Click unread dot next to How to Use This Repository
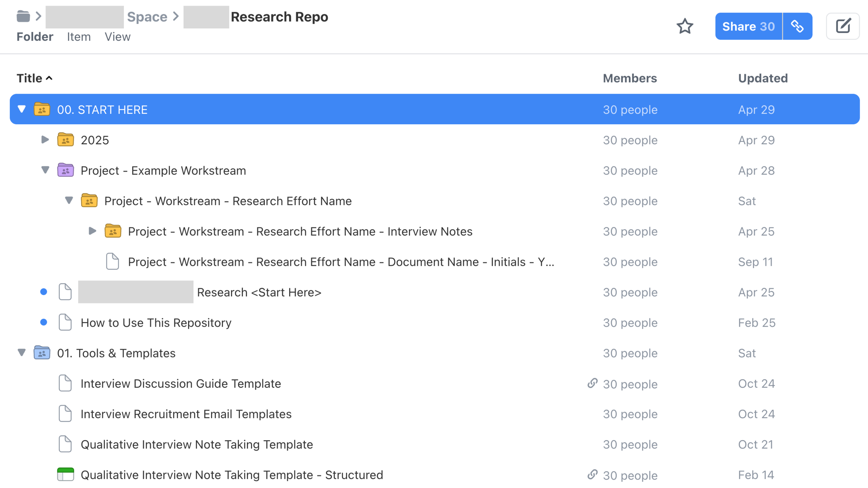868x488 pixels. click(x=44, y=322)
